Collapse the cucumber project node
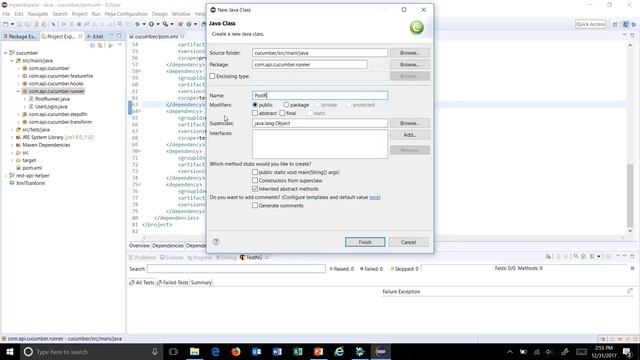The width and height of the screenshot is (640, 360). [x=6, y=53]
